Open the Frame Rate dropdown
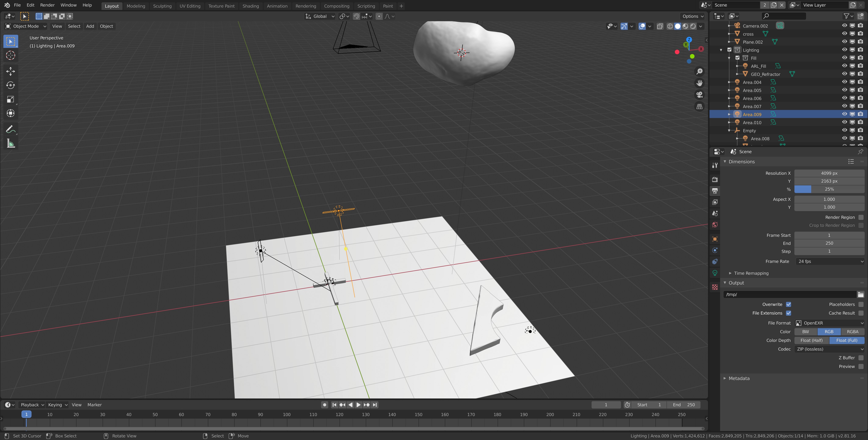The height and width of the screenshot is (440, 868). coord(829,261)
